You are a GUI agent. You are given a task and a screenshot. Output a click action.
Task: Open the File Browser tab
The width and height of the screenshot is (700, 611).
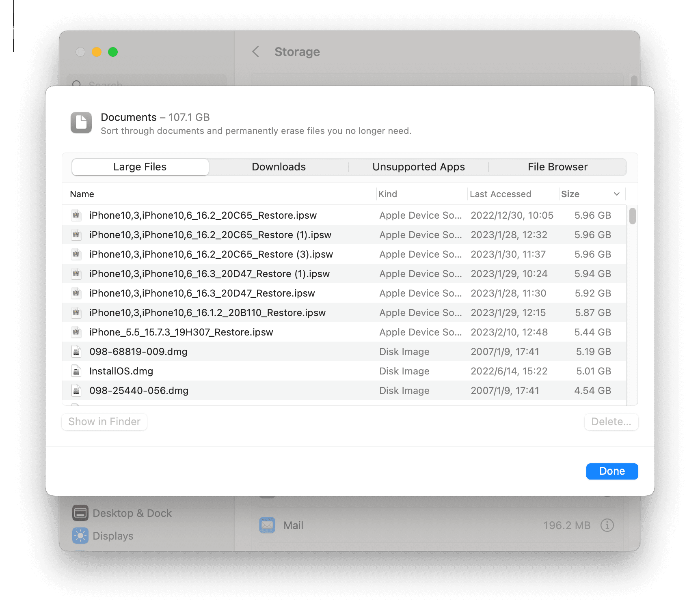tap(557, 167)
